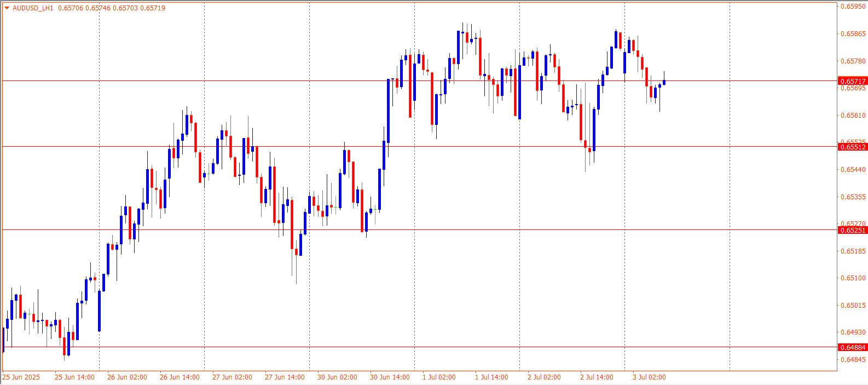The height and width of the screenshot is (385, 868).
Task: Click the 0.65185 price axis label
Action: (x=853, y=251)
